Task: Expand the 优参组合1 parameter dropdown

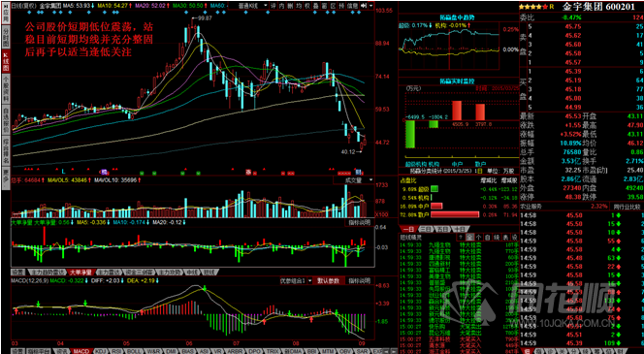Action: point(296,281)
